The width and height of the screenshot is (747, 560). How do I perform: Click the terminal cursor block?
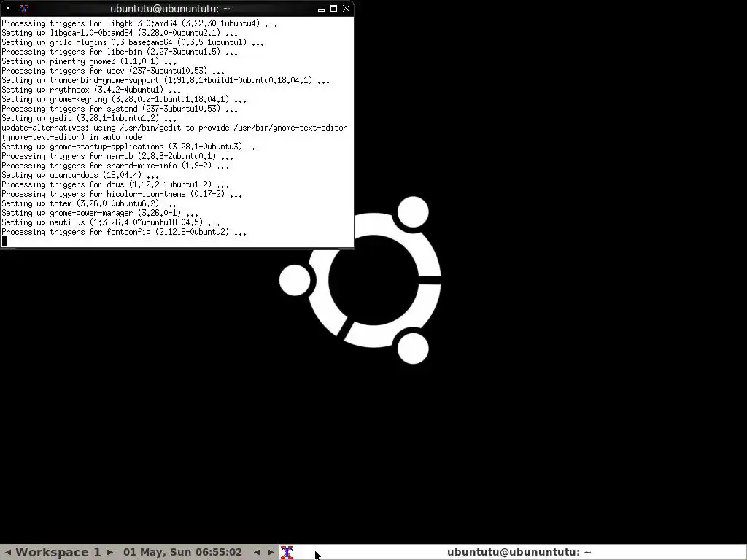click(4, 241)
